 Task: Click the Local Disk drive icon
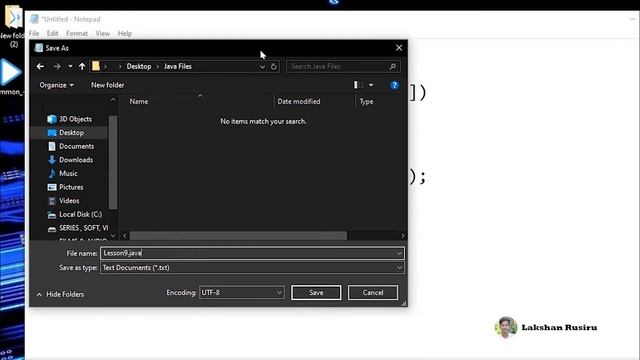(52, 215)
